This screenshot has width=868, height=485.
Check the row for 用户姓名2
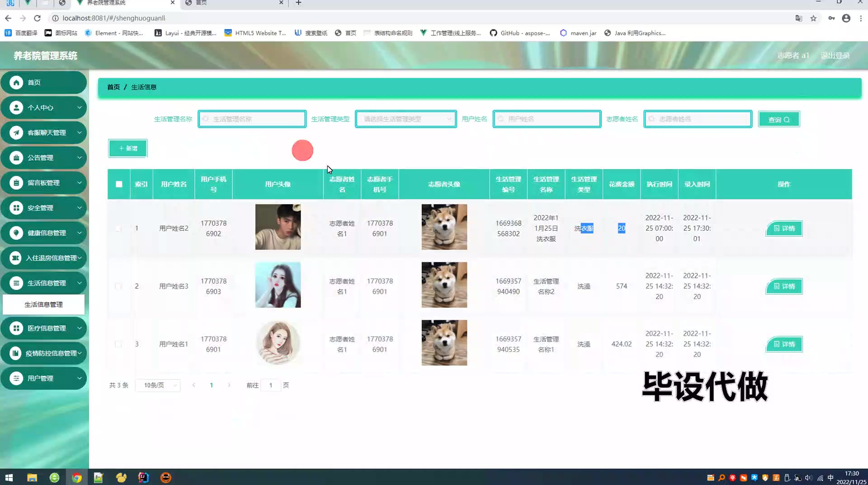point(118,228)
